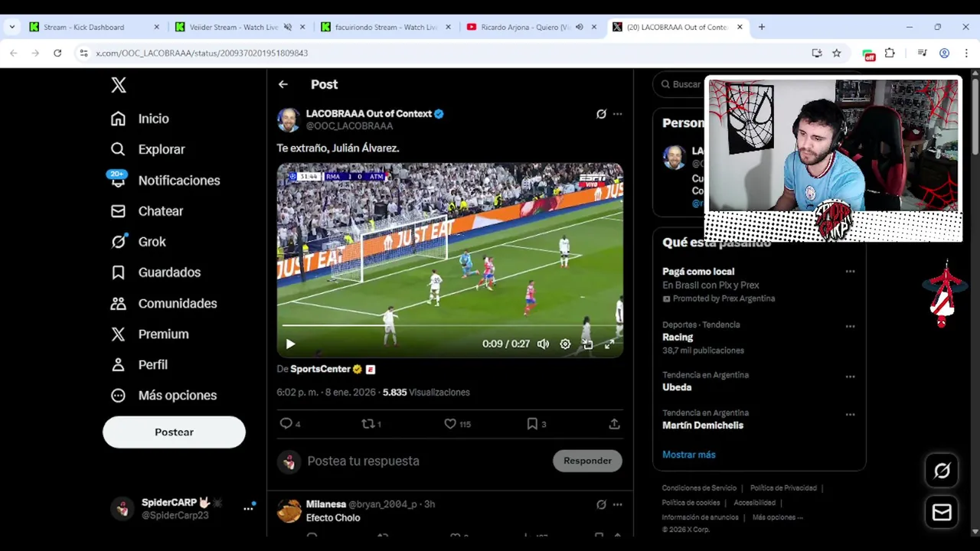The height and width of the screenshot is (551, 980).
Task: Open Política de Privacidad link
Action: 783,488
